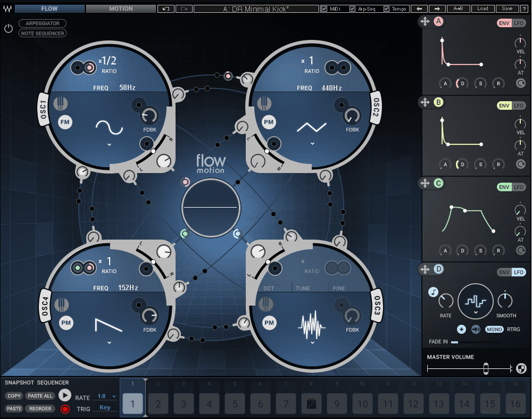Viewport: 532px width, 419px height.
Task: Click the loop icon in envelope B
Action: pos(520,165)
